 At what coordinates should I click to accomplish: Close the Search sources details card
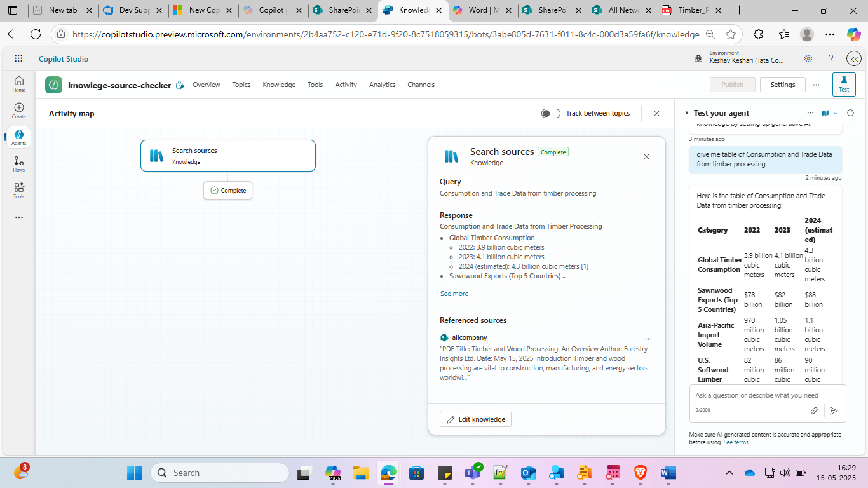tap(646, 156)
